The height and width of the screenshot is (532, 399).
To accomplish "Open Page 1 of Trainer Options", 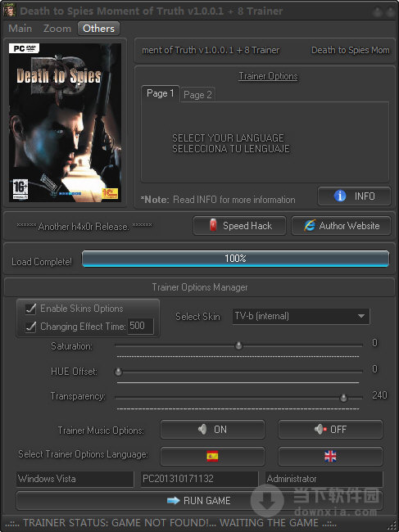I will [x=161, y=93].
